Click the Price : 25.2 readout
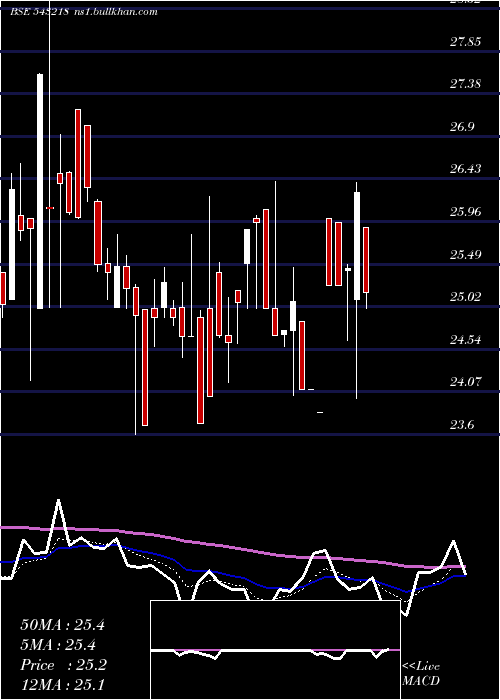Viewport: 500px width, 700px height. point(64,665)
